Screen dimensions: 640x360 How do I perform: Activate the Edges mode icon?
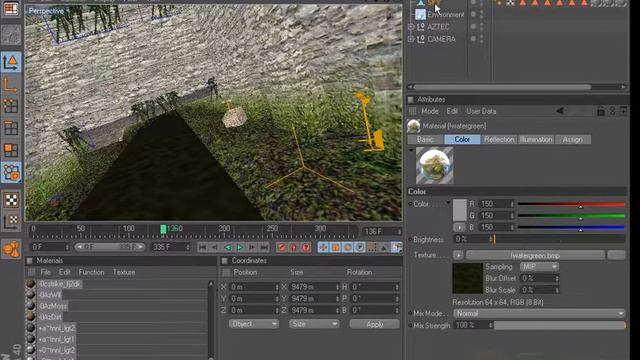pos(11,128)
